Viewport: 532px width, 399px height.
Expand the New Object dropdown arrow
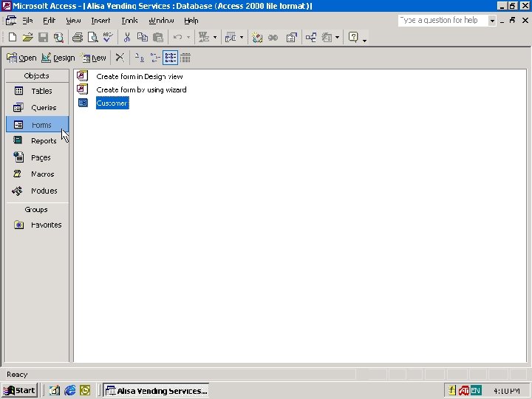click(337, 38)
